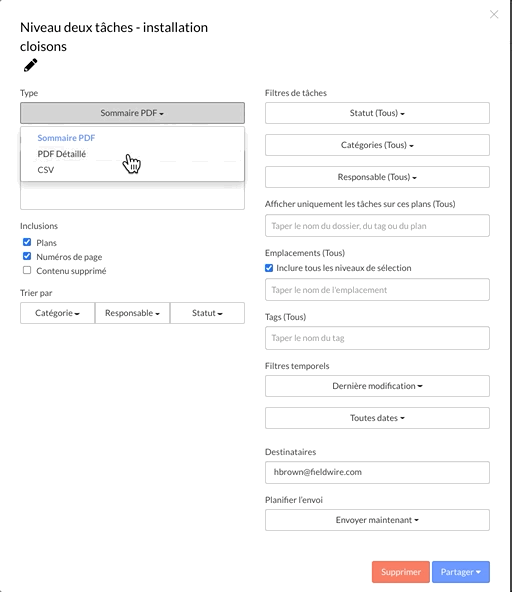Open Catégories (Tous) filter dropdown

click(377, 145)
